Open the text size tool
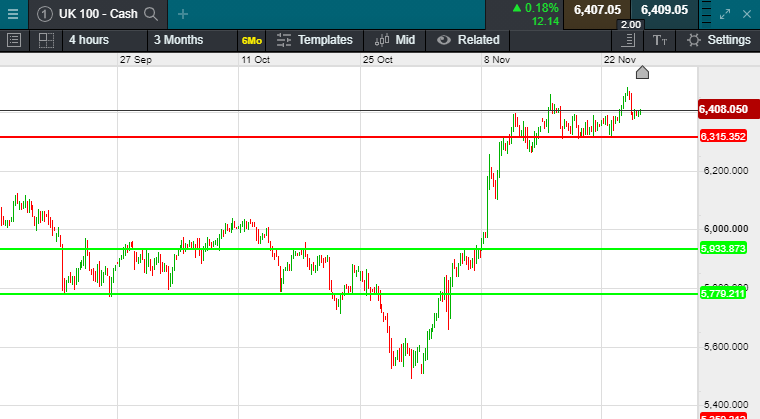The height and width of the screenshot is (419, 760). [x=660, y=40]
